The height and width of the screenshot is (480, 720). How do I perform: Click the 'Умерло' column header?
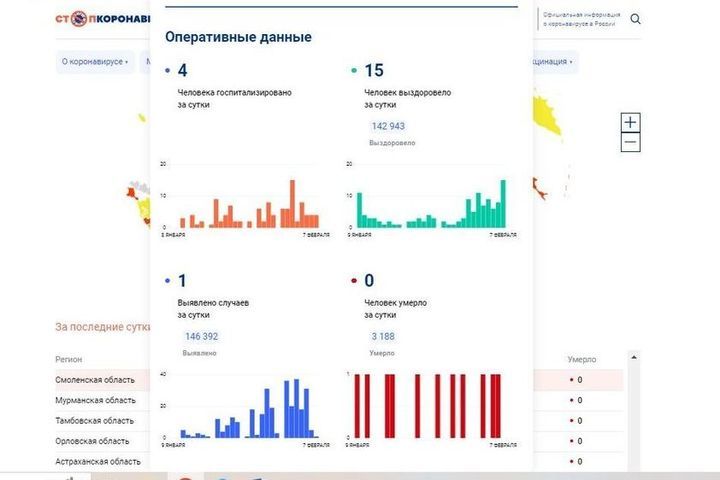click(582, 358)
